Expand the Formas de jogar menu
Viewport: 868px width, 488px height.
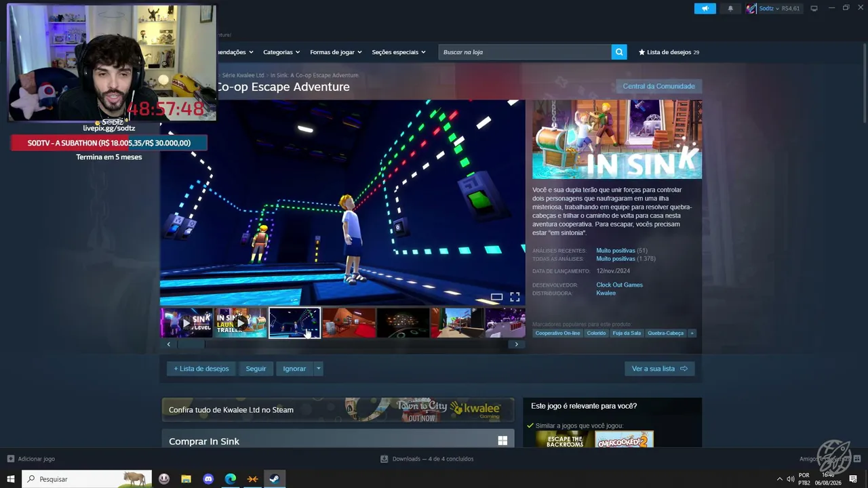[336, 52]
